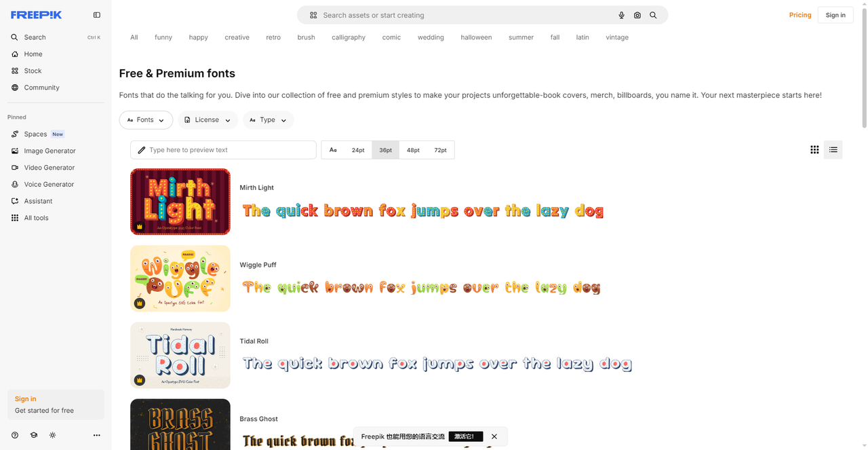Start voice search with the microphone icon

pos(621,15)
